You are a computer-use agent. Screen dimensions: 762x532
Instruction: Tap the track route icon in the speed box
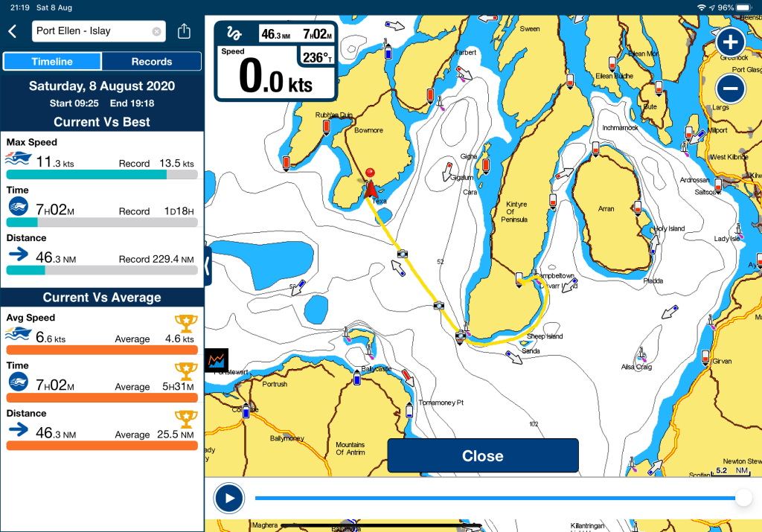click(x=234, y=34)
